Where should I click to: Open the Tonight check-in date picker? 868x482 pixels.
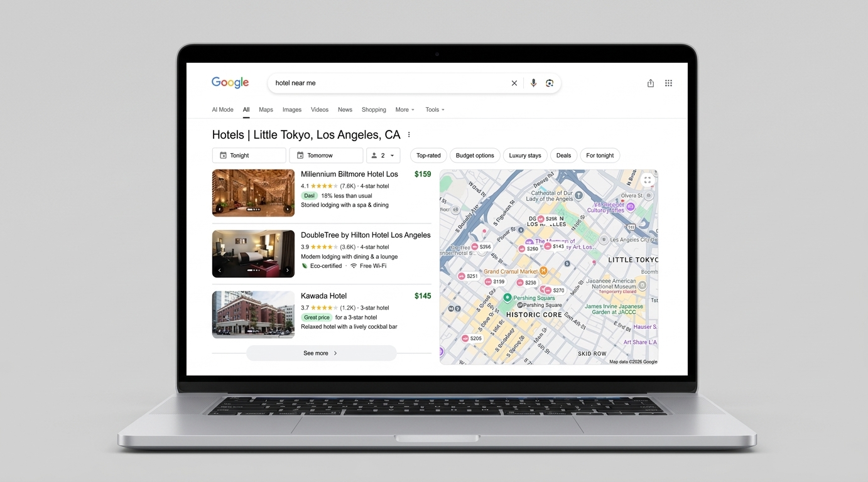(x=249, y=156)
